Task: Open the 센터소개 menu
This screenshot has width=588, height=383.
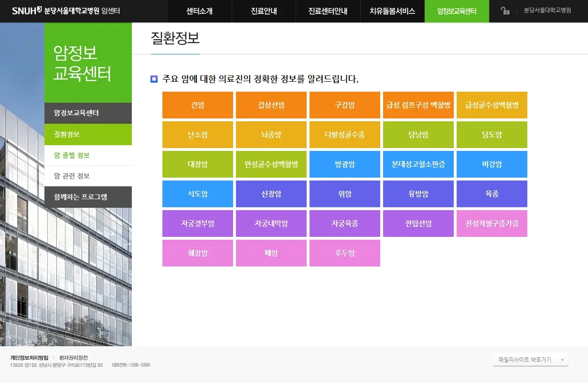Action: click(199, 11)
